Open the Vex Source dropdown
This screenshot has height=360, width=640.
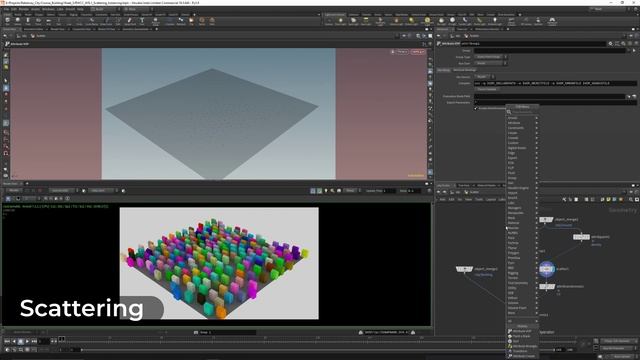click(x=484, y=76)
